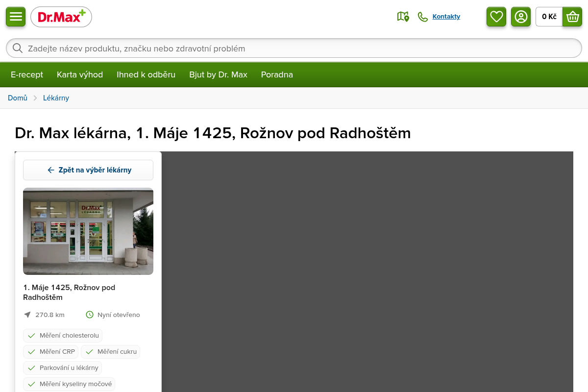Go to Poradna in navigation

coord(277,74)
